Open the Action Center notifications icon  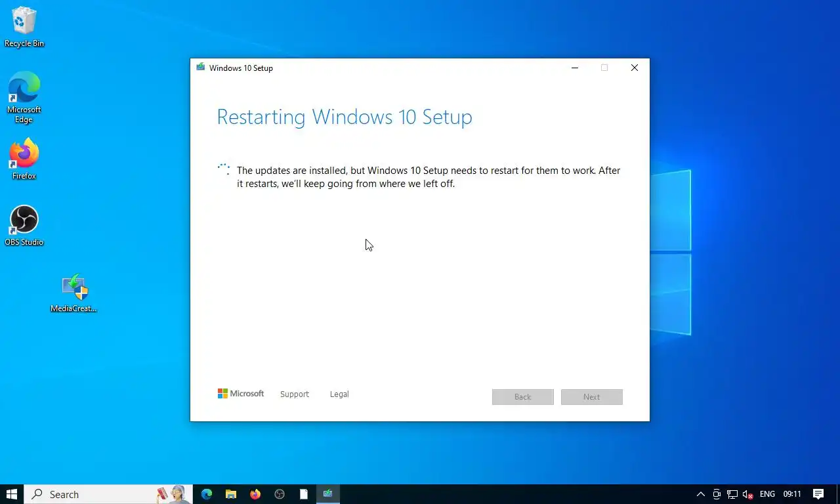[818, 494]
